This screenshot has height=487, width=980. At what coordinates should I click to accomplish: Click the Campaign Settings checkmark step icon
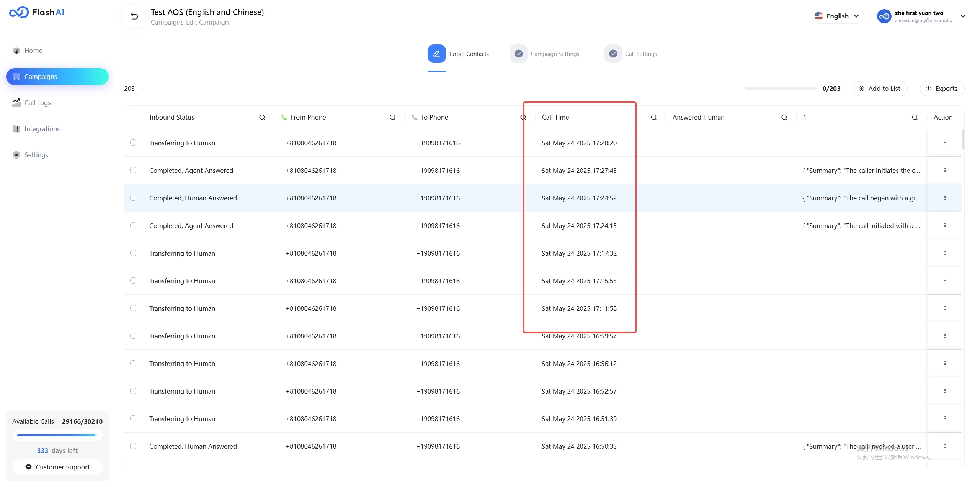point(519,54)
